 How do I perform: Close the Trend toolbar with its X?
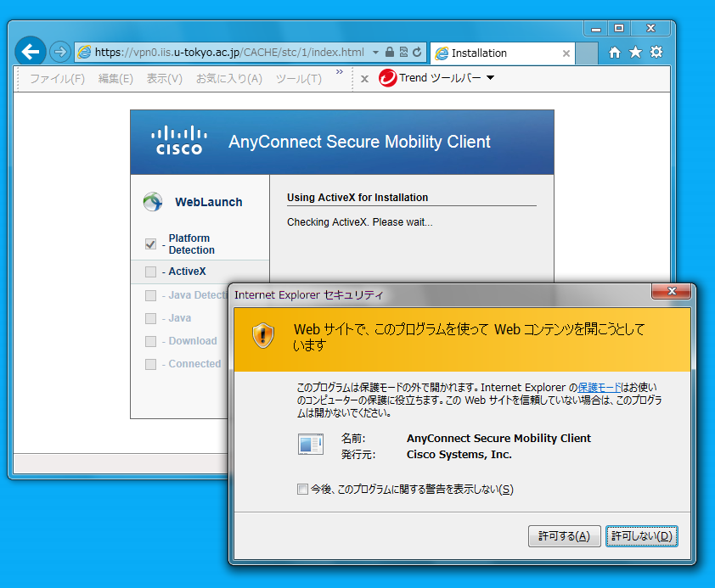(x=364, y=79)
